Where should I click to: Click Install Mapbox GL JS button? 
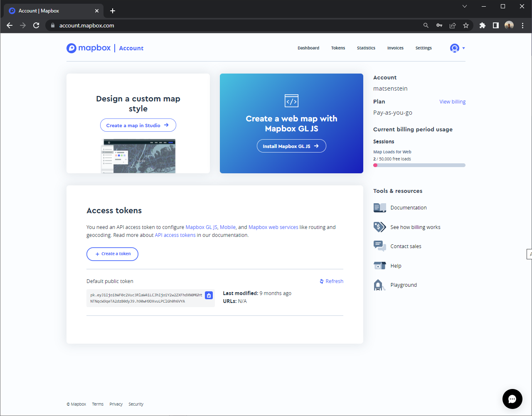tap(291, 146)
